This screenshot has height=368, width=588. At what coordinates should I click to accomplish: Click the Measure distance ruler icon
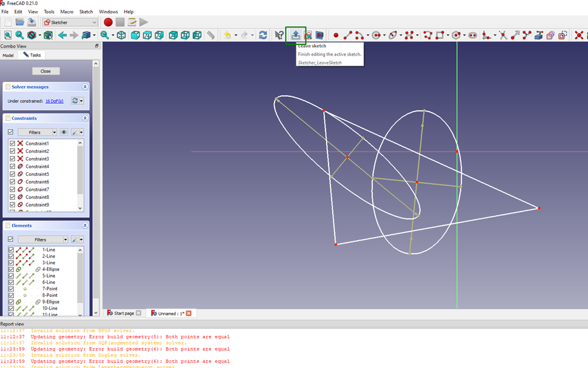211,35
